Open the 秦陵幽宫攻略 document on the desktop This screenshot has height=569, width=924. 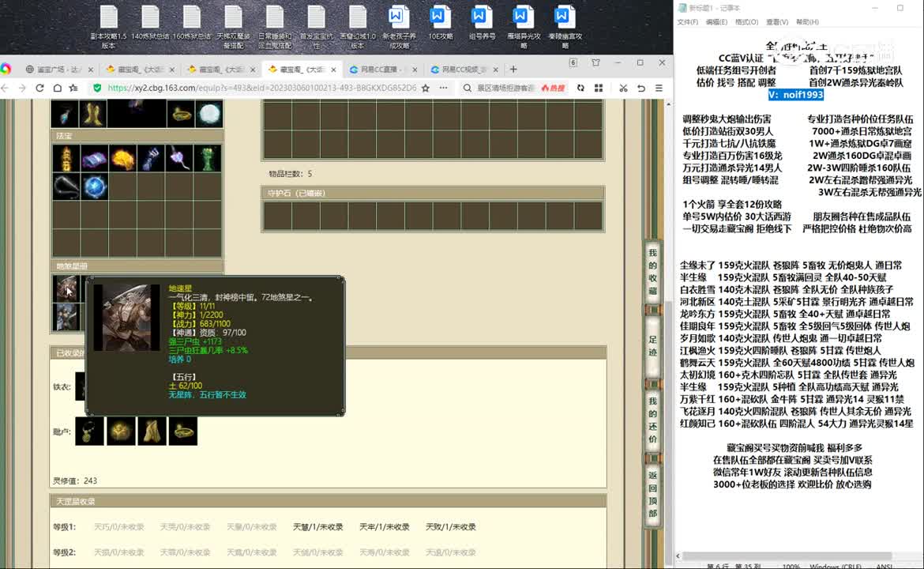tap(565, 27)
